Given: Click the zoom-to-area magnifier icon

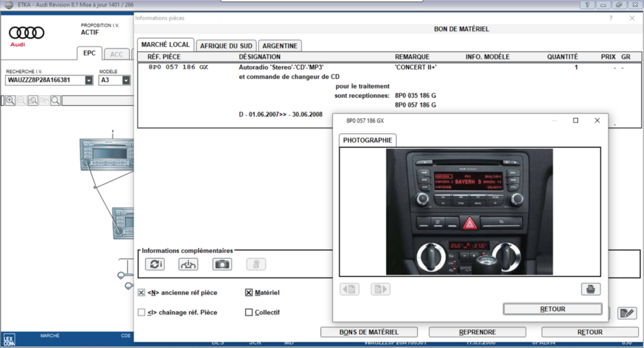Looking at the screenshot, I should [33, 100].
